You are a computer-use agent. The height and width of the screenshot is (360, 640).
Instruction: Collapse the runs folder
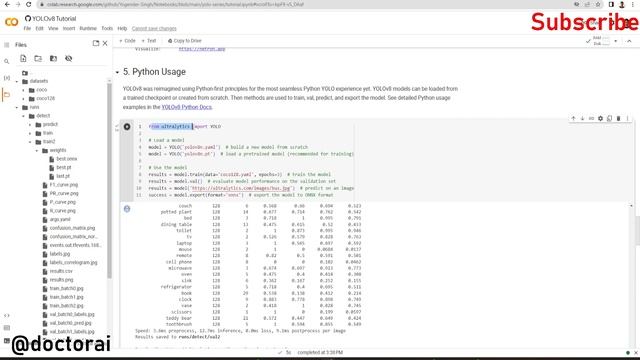pos(17,107)
